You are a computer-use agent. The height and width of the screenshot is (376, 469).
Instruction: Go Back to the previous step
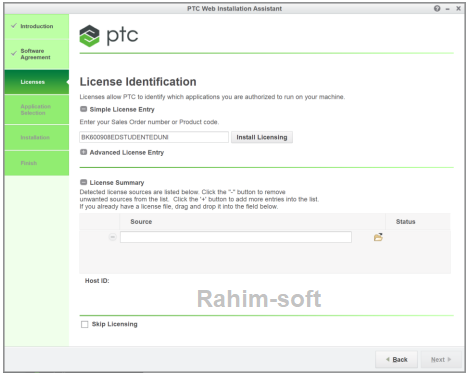396,359
